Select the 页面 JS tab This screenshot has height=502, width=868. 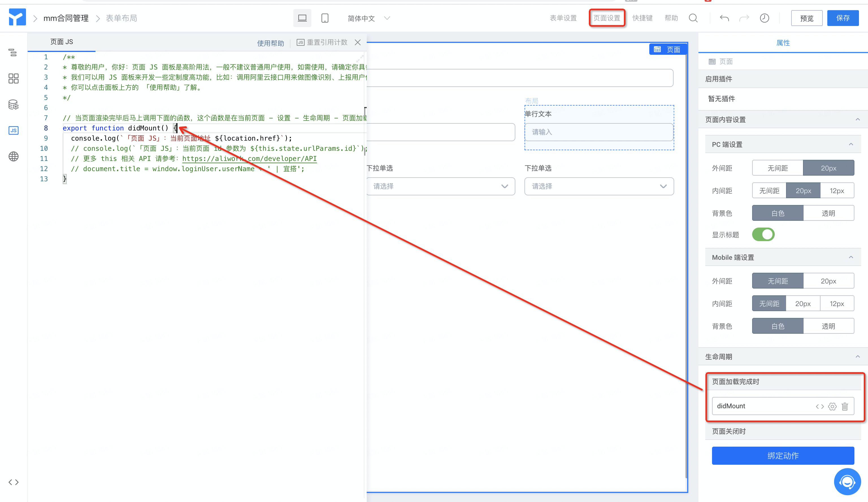[62, 42]
